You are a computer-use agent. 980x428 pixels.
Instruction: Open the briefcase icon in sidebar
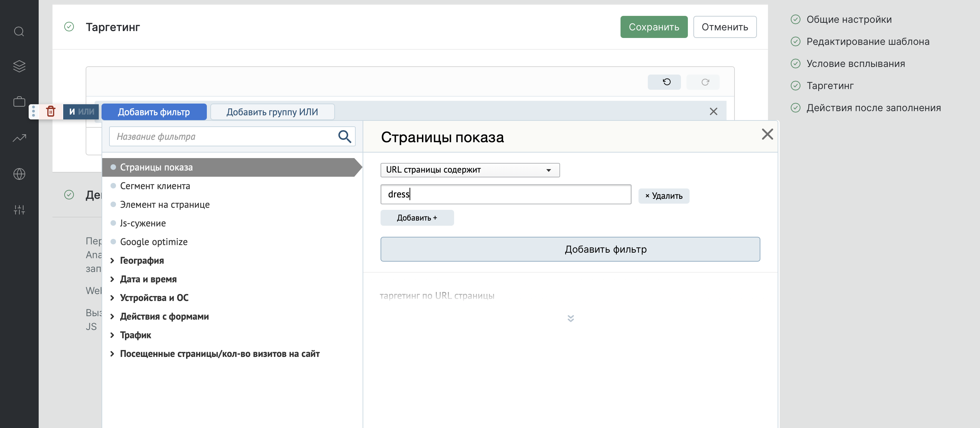pos(19,102)
